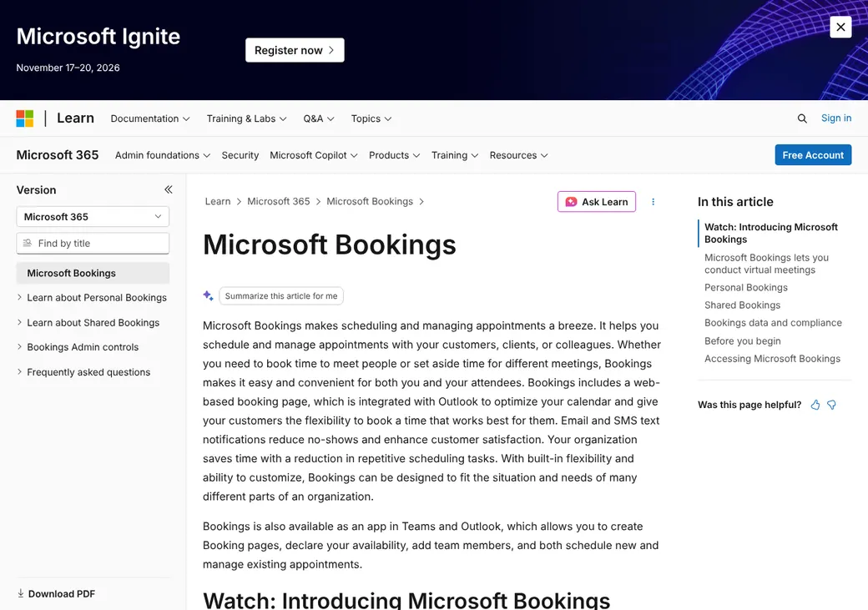The height and width of the screenshot is (610, 868).
Task: Click the 'In this article' heading
Action: (x=735, y=202)
